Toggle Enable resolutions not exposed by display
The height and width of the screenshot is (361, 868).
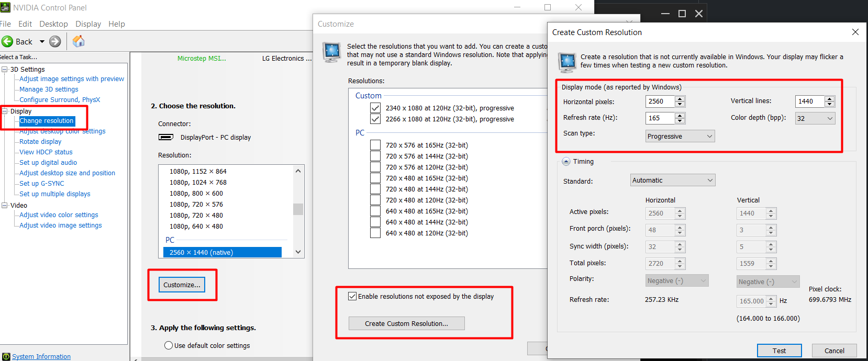352,296
